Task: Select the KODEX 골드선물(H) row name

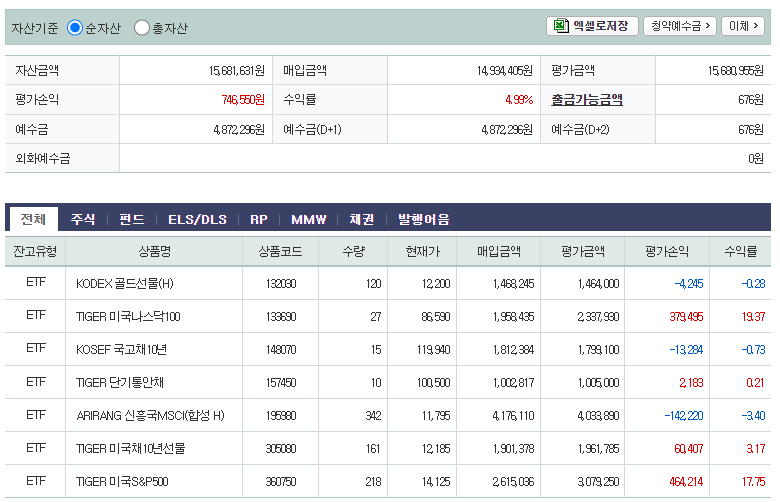Action: tap(124, 284)
